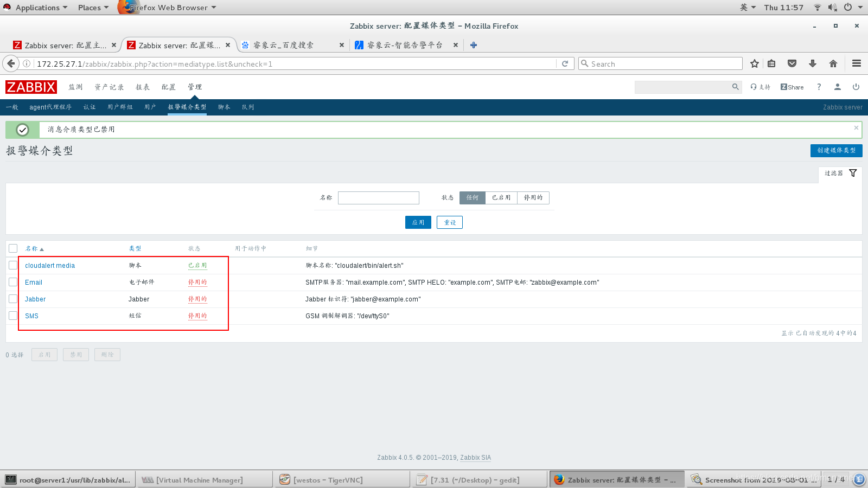868x488 pixels.
Task: Open the Firefox hamburger menu
Action: tap(857, 63)
